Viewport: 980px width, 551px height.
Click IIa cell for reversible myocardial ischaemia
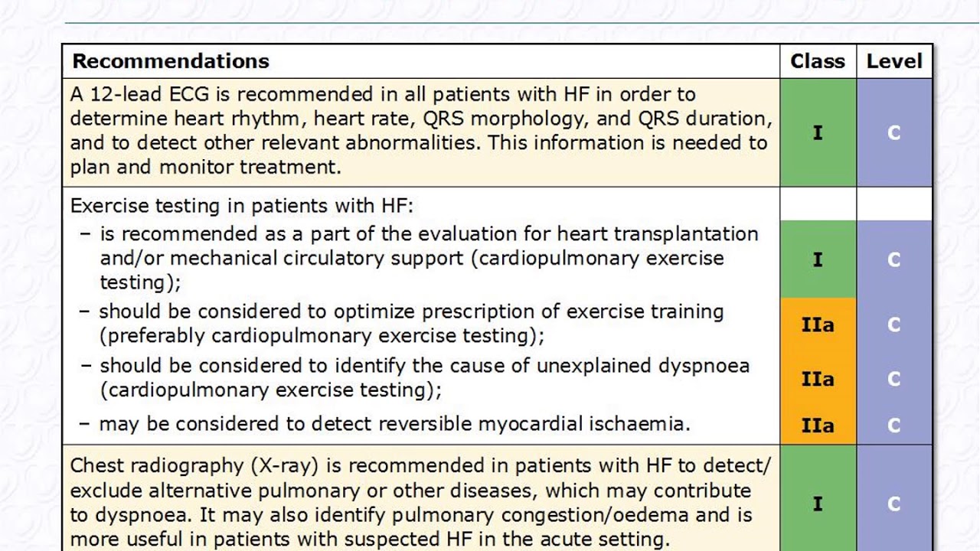point(818,425)
